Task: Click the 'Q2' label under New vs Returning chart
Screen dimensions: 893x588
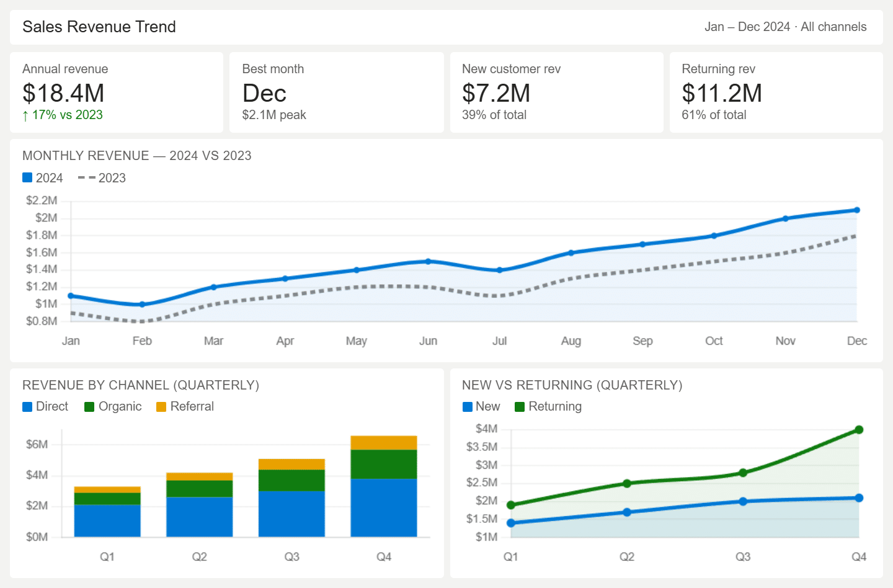Action: click(x=627, y=556)
